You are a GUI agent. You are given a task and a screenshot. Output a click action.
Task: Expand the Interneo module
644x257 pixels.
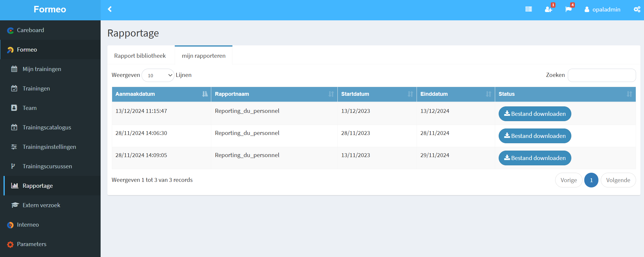[50, 225]
